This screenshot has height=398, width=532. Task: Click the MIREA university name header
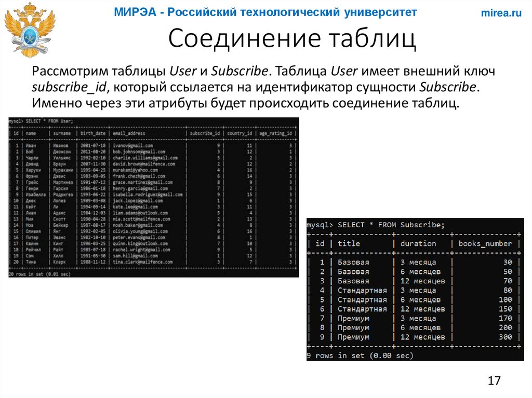tap(265, 13)
